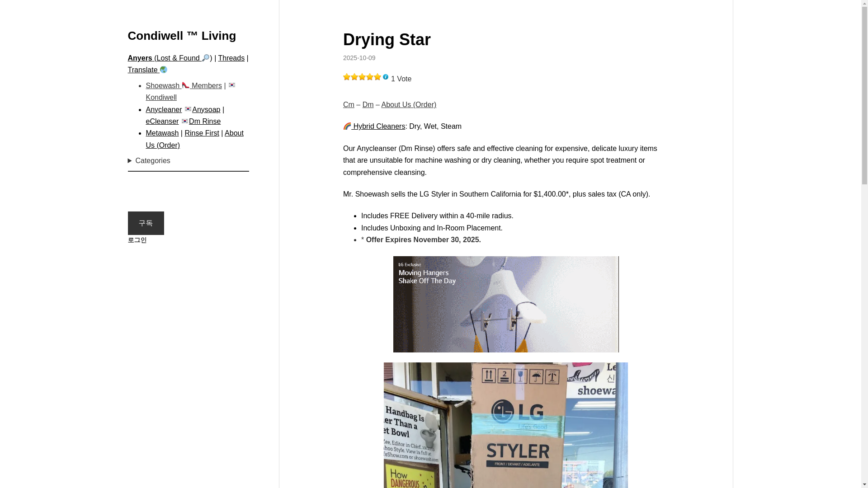The image size is (868, 488).
Task: Click the 구독 subscribe button
Action: (x=146, y=223)
